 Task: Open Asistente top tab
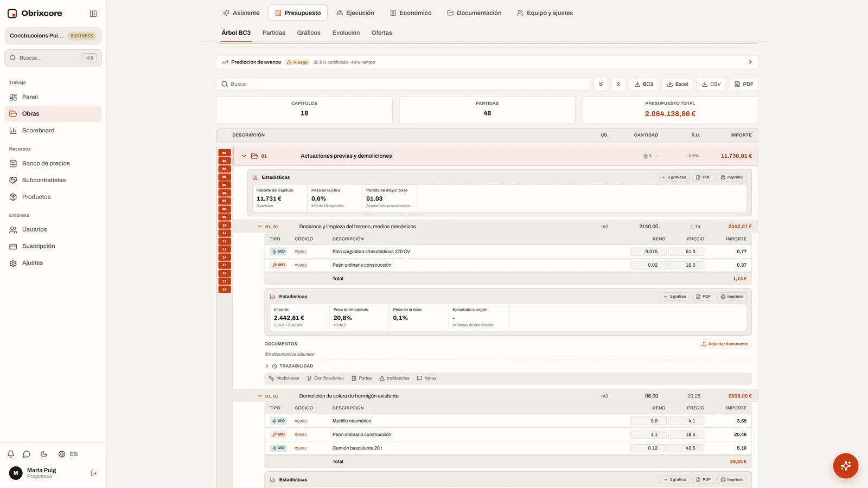[241, 13]
